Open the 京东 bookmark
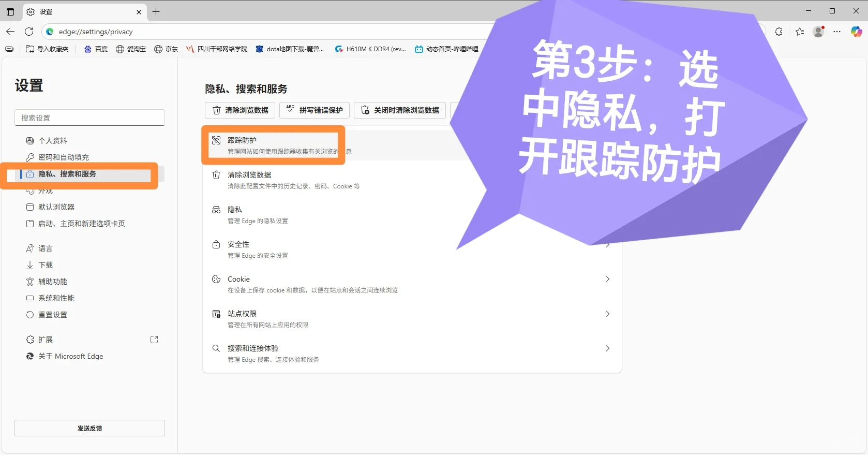This screenshot has height=455, width=868. tap(166, 49)
